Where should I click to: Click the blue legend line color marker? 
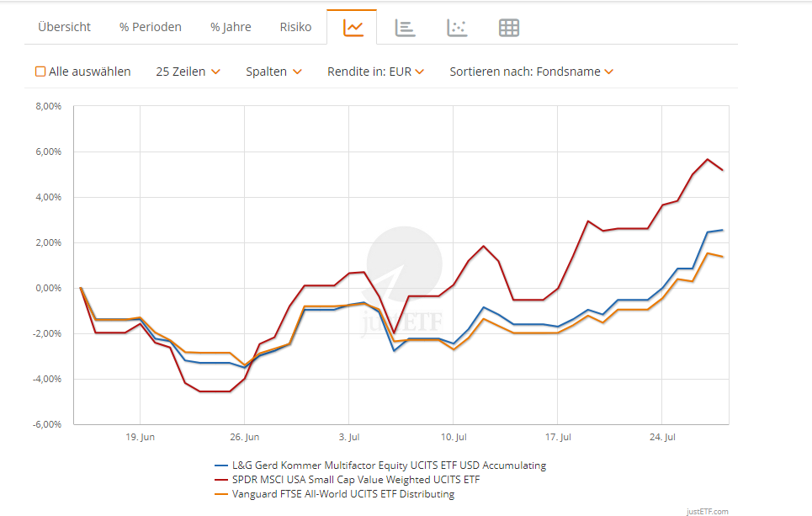pyautogui.click(x=221, y=465)
